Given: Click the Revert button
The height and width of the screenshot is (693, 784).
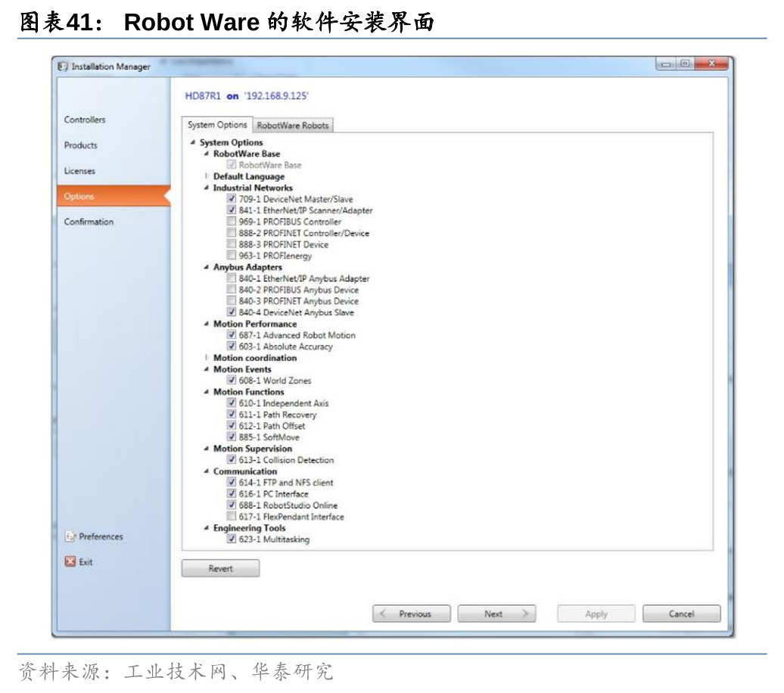Looking at the screenshot, I should 220,568.
